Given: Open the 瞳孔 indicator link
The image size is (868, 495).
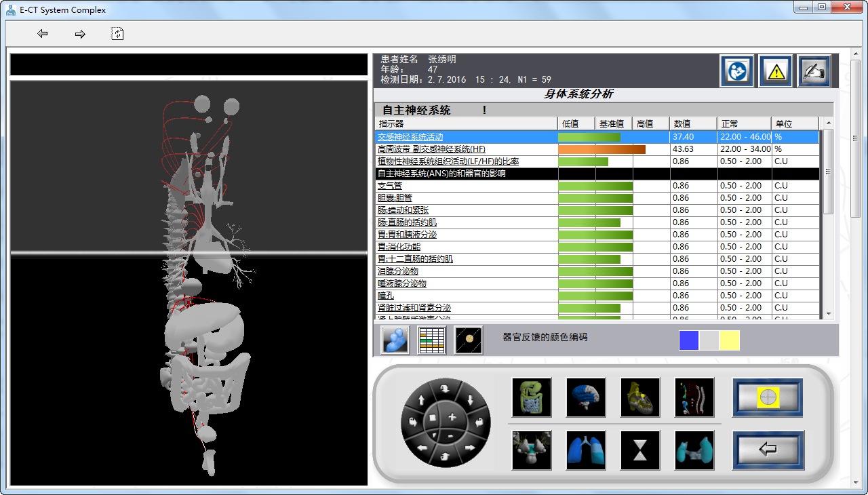Looking at the screenshot, I should 385,296.
